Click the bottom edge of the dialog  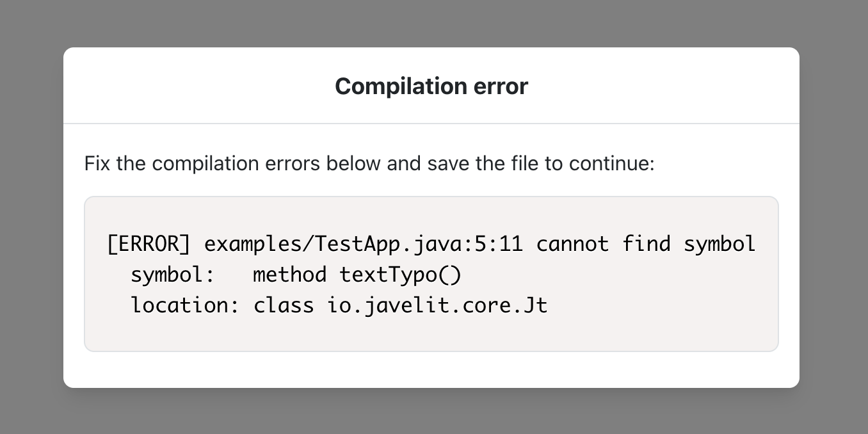(x=431, y=387)
